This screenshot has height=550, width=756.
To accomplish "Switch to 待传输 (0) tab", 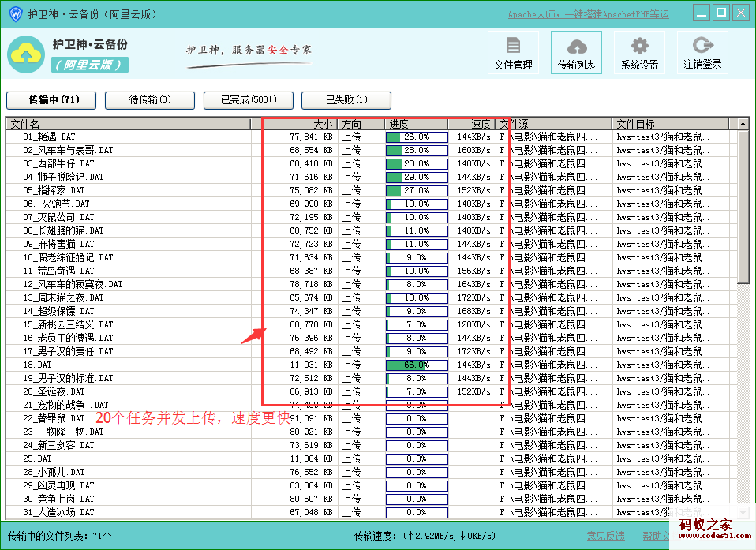I will pos(150,100).
